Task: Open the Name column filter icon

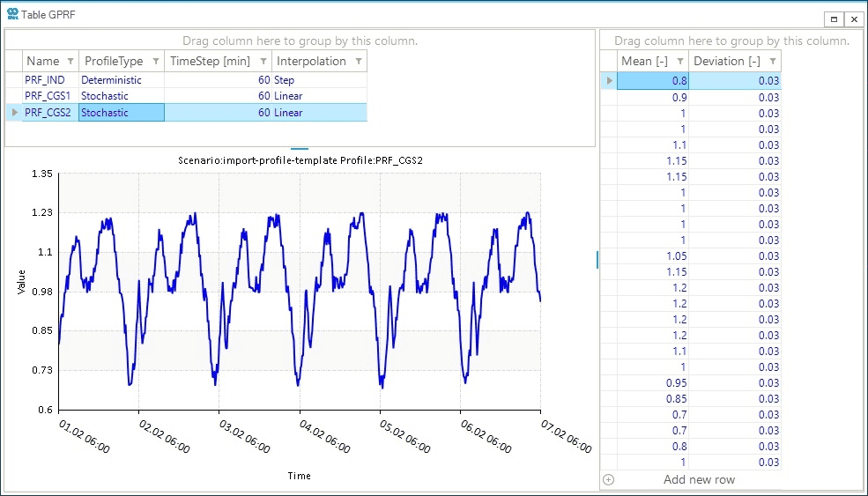Action: click(70, 62)
